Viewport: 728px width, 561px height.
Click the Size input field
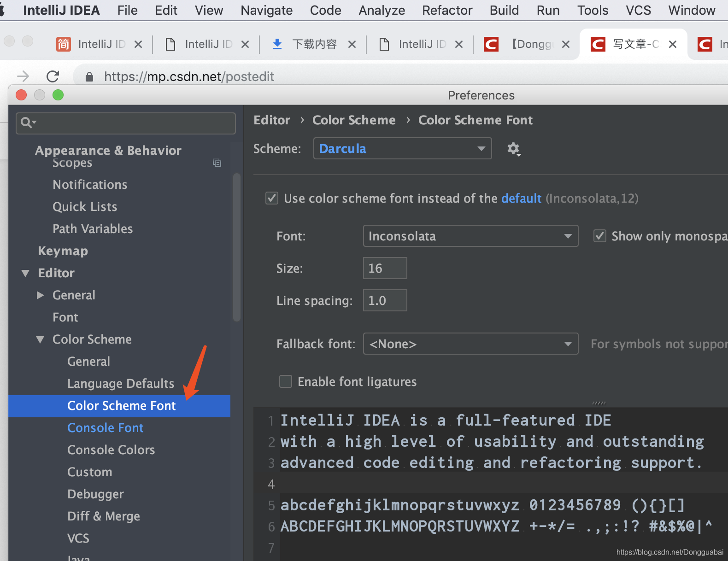pyautogui.click(x=385, y=268)
